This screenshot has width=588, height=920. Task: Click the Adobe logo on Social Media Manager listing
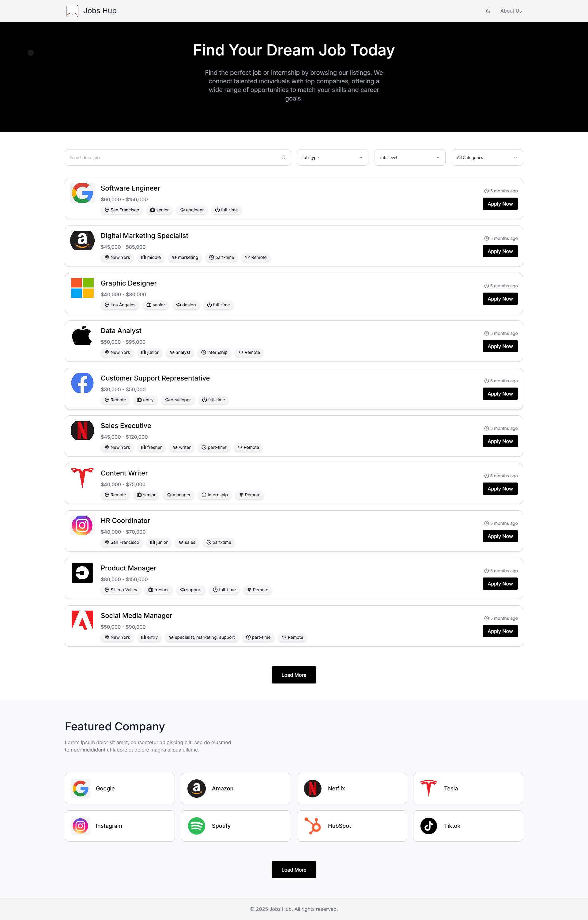pyautogui.click(x=82, y=620)
